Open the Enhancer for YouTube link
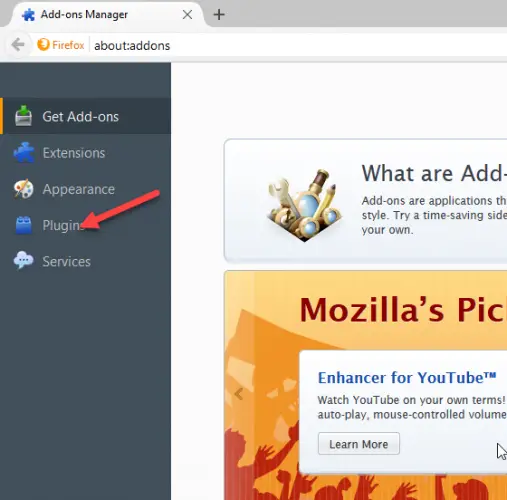 pos(407,378)
